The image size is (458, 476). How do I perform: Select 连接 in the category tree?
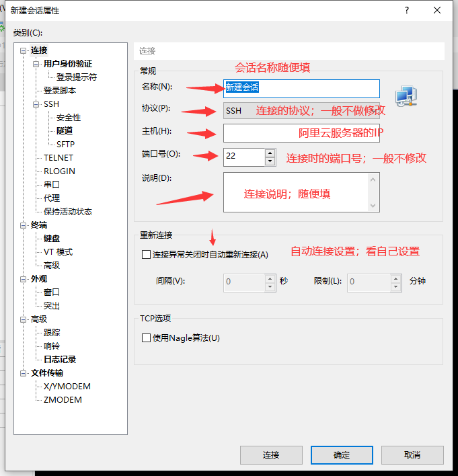[x=39, y=50]
